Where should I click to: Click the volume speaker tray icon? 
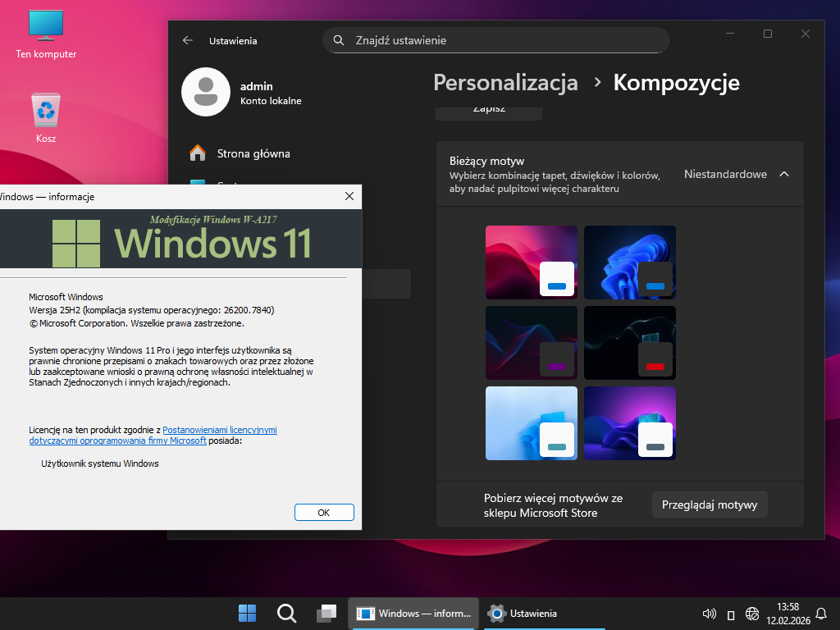point(710,614)
